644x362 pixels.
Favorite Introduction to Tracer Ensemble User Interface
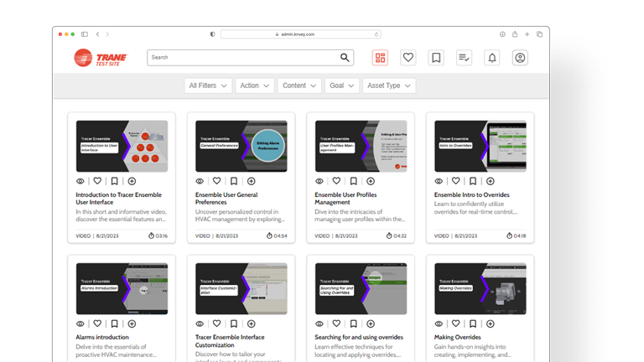click(97, 181)
